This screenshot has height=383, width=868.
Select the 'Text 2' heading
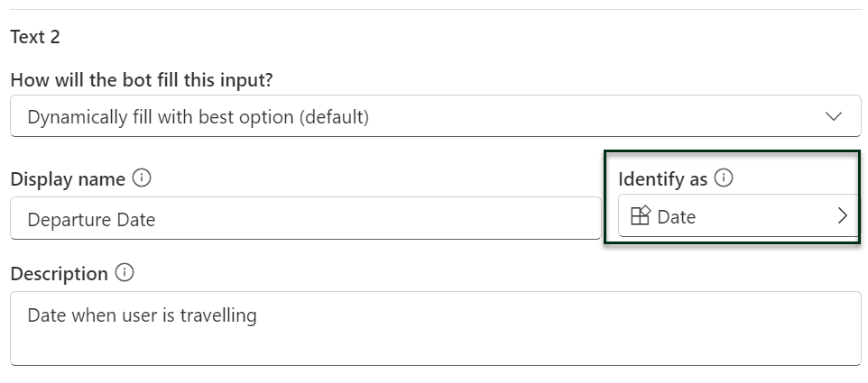(x=35, y=37)
